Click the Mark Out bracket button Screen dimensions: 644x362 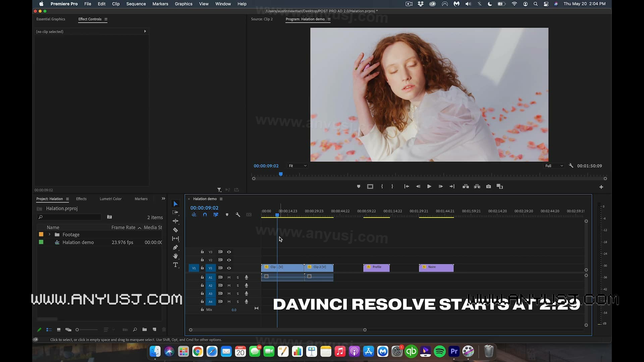[x=392, y=186]
